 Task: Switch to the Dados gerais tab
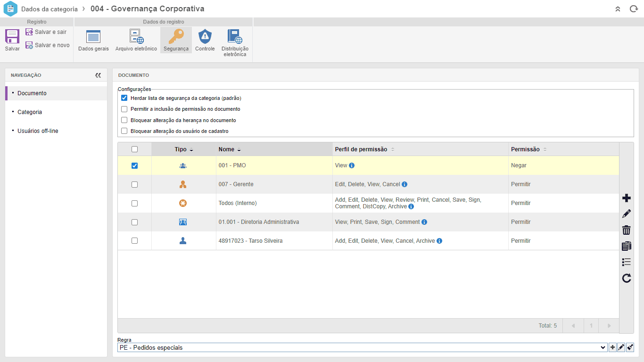[x=93, y=40]
